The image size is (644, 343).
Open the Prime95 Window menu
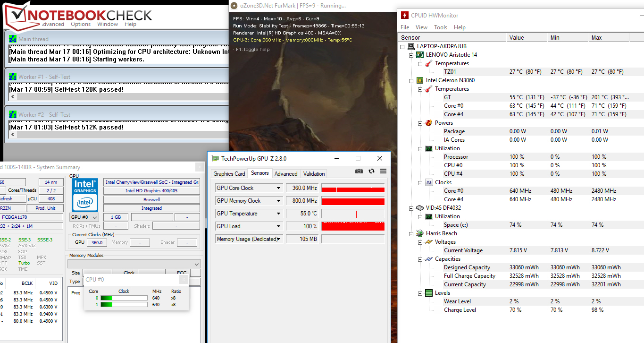(108, 24)
